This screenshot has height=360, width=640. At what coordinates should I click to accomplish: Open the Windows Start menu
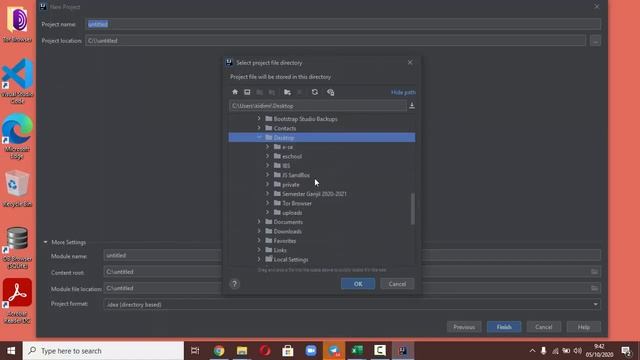click(x=11, y=351)
